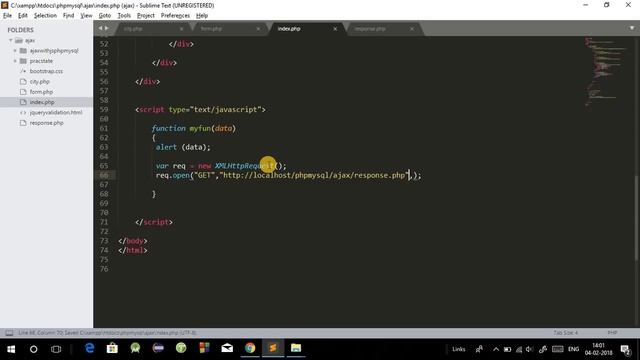Click the XMLHttpRequest text on line 65
640x360 pixels.
244,166
